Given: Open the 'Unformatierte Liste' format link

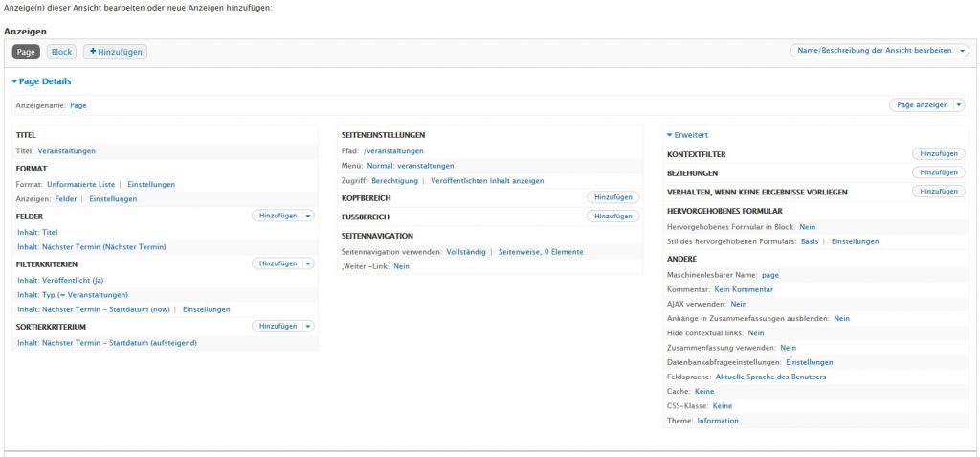Looking at the screenshot, I should pyautogui.click(x=80, y=184).
